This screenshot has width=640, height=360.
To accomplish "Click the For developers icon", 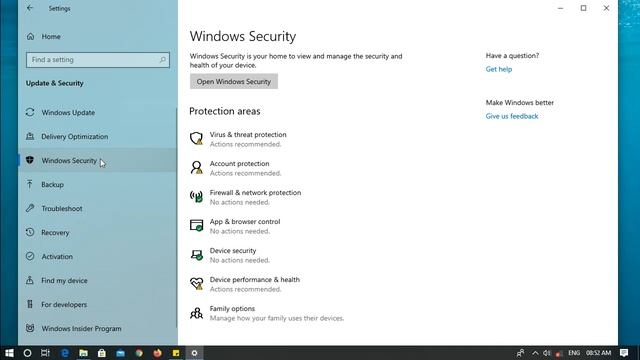I will point(30,304).
